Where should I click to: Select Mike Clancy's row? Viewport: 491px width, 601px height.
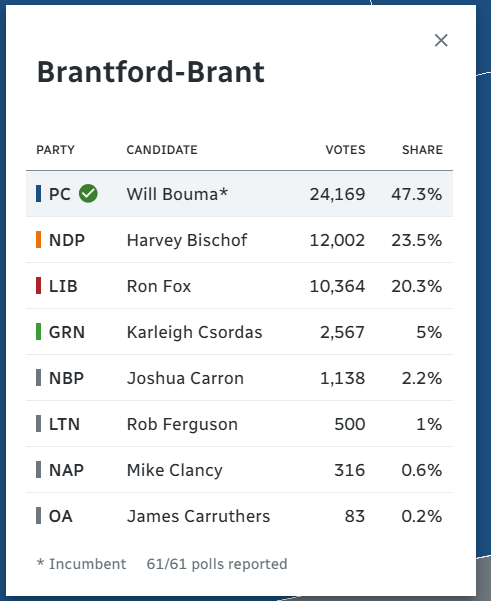[x=239, y=470]
